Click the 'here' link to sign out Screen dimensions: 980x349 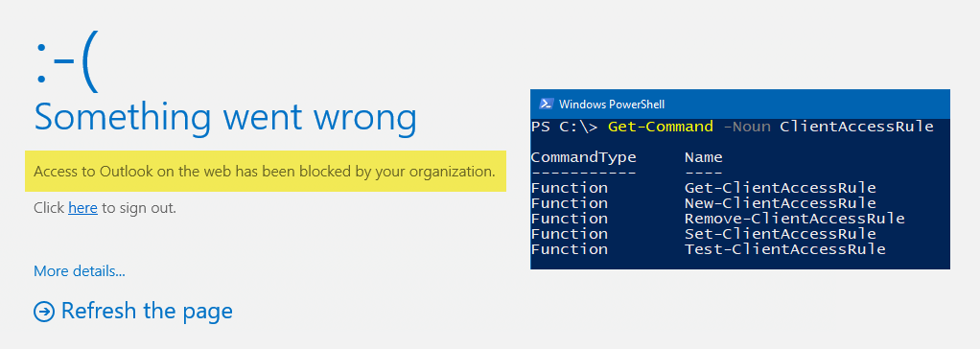(82, 208)
